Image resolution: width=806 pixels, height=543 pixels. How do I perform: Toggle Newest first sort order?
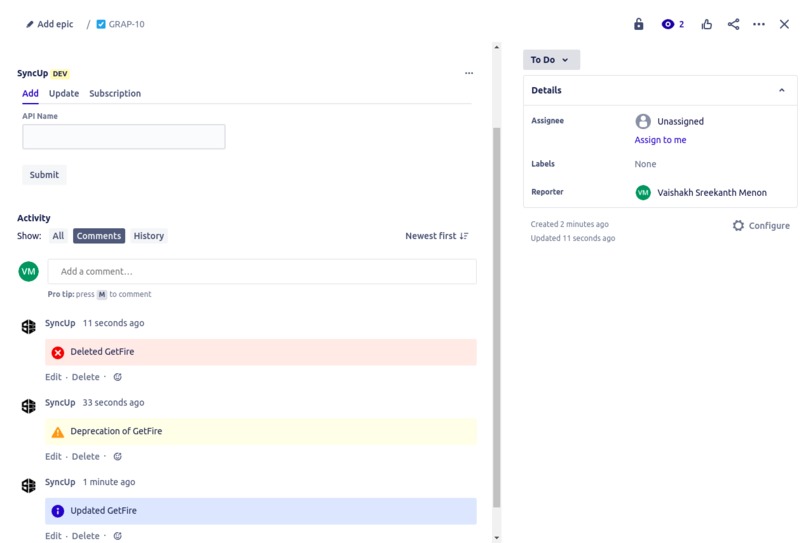tap(436, 236)
